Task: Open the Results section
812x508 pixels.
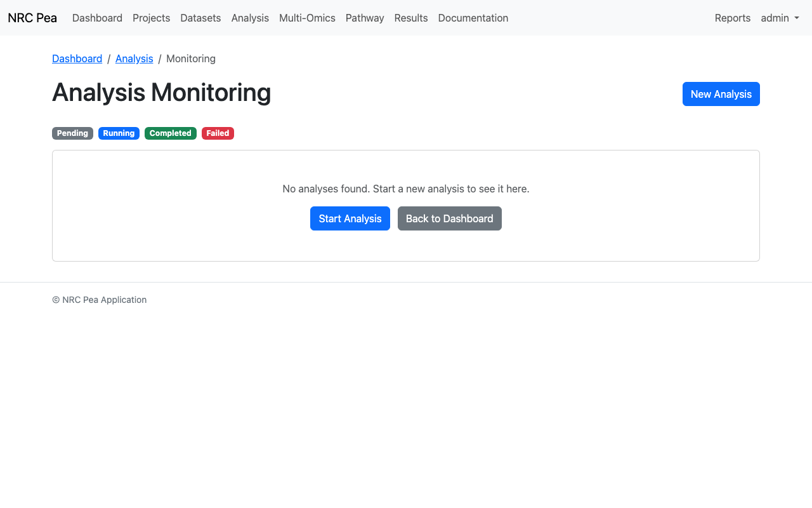Action: [411, 18]
